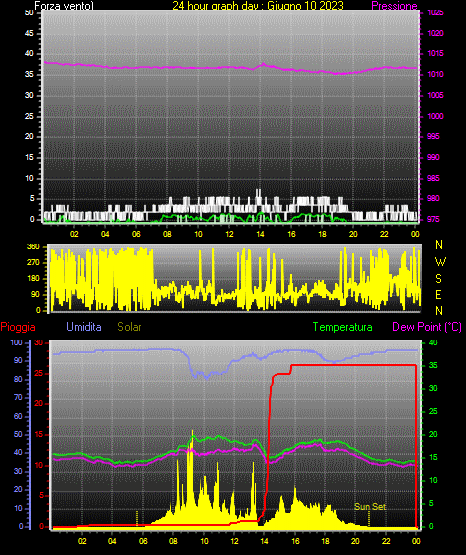Click the pressure peak at 14 hours
The image size is (466, 555).
click(x=263, y=64)
